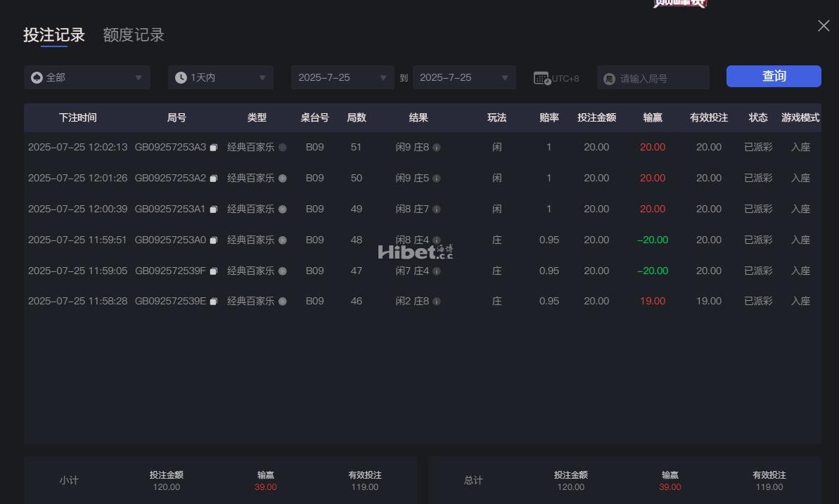Copy round number GB09257253A1
Screen dimensions: 839x504
click(214, 209)
